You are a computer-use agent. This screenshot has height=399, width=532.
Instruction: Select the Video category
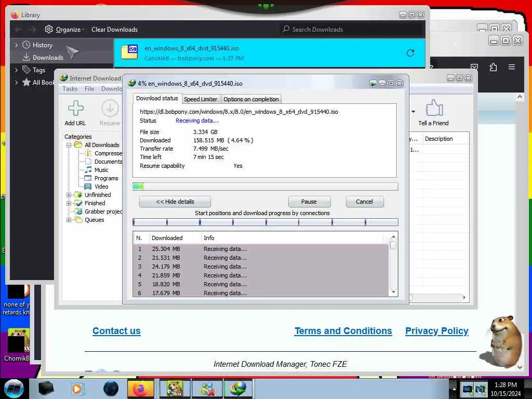pyautogui.click(x=96, y=187)
